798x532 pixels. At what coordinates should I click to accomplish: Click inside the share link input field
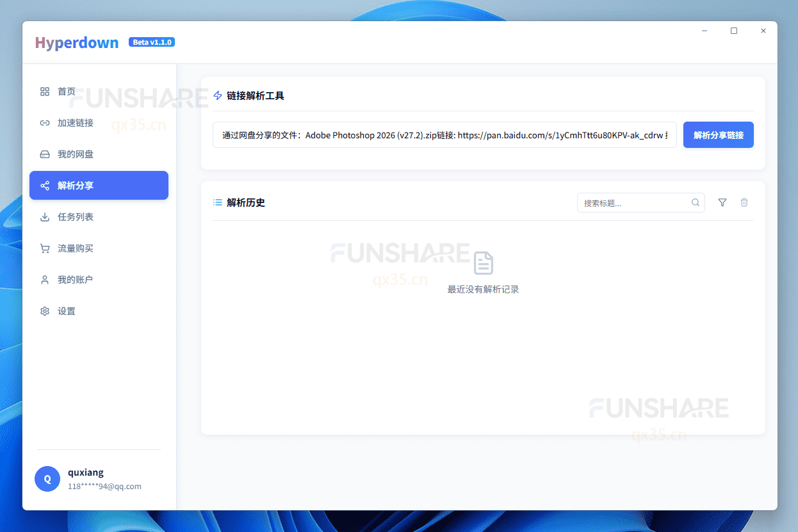tap(444, 134)
